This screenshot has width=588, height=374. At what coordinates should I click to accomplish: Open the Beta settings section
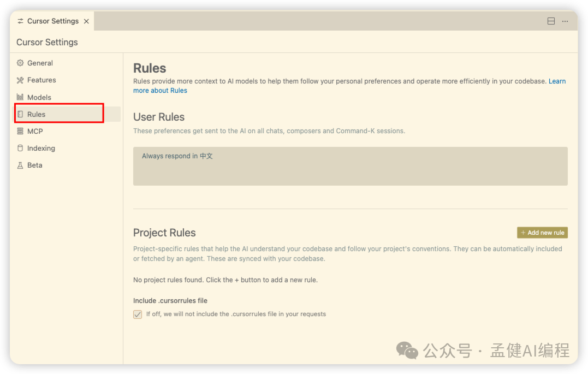[x=68, y=165]
